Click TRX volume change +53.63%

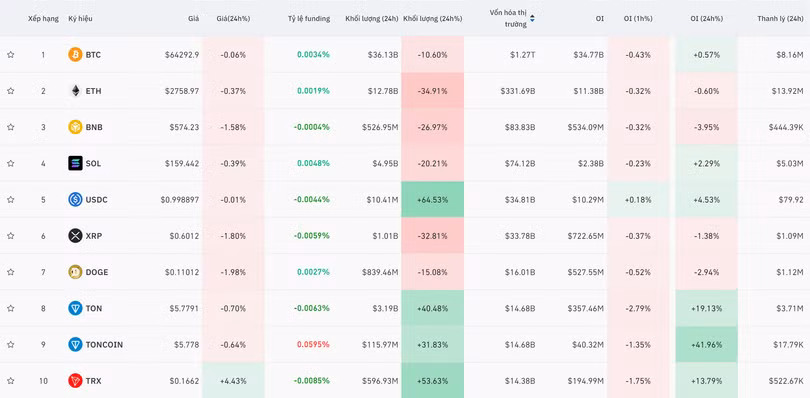click(432, 381)
